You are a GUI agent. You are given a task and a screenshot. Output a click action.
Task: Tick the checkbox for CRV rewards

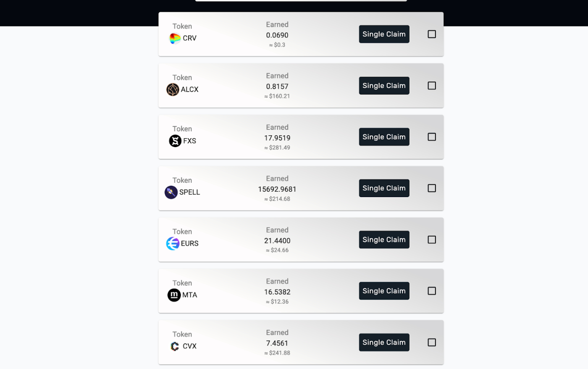pos(432,34)
